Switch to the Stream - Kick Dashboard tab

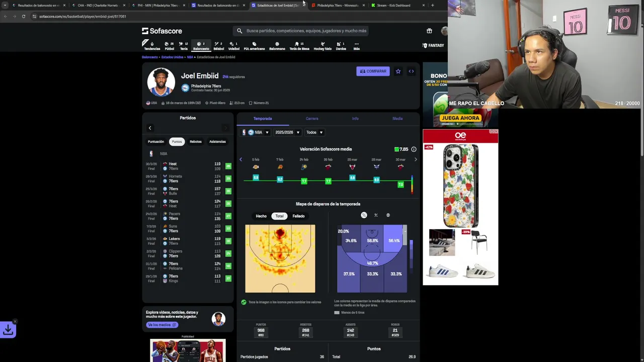(x=393, y=6)
